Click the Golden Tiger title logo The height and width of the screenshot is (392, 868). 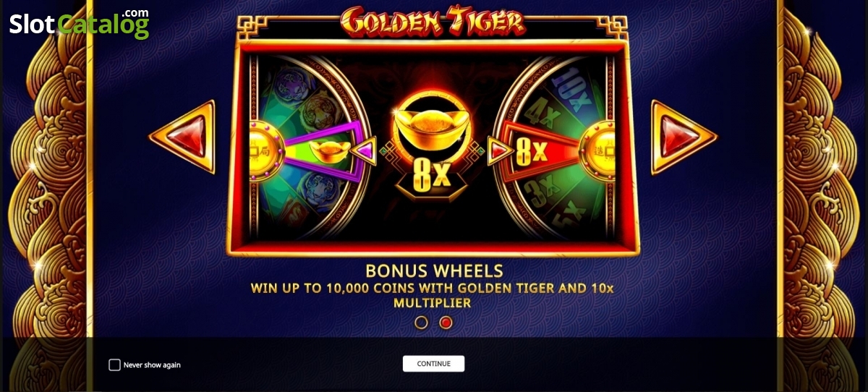point(433,22)
